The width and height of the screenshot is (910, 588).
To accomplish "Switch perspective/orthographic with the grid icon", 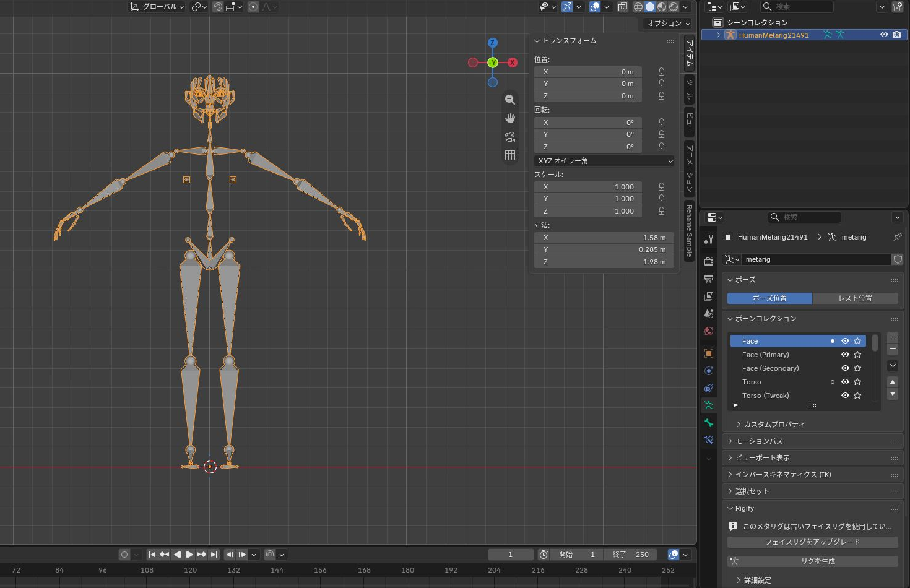I will click(x=510, y=155).
